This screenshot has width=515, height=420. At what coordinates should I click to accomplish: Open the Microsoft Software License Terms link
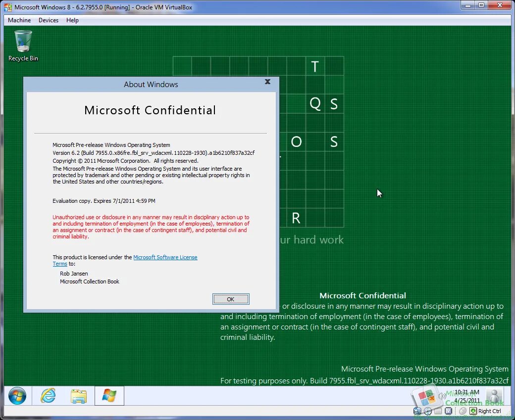coord(165,257)
